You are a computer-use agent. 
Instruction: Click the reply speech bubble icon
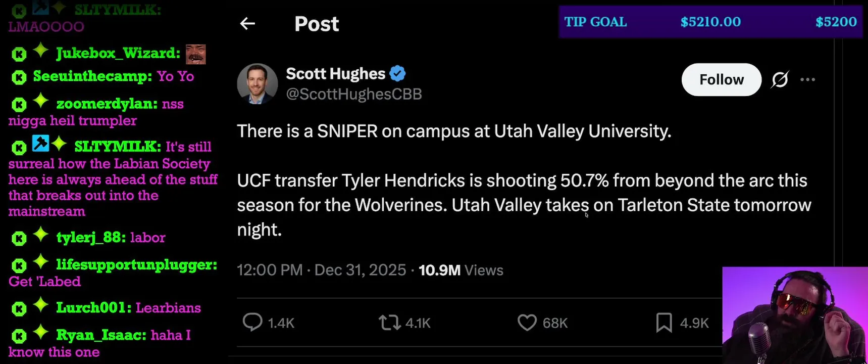252,323
